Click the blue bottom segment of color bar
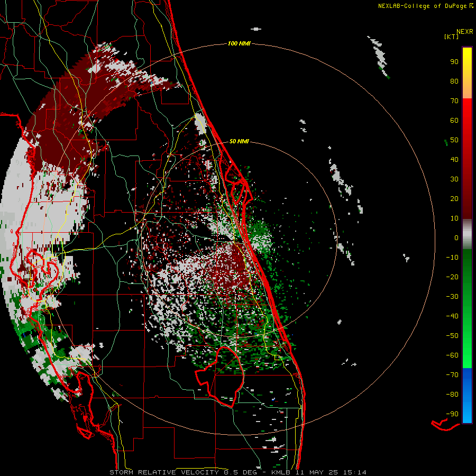 (x=467, y=396)
